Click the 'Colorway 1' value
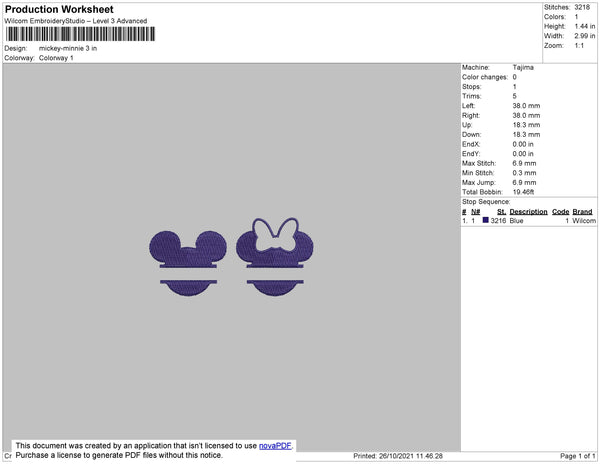600x464 pixels. tap(56, 58)
